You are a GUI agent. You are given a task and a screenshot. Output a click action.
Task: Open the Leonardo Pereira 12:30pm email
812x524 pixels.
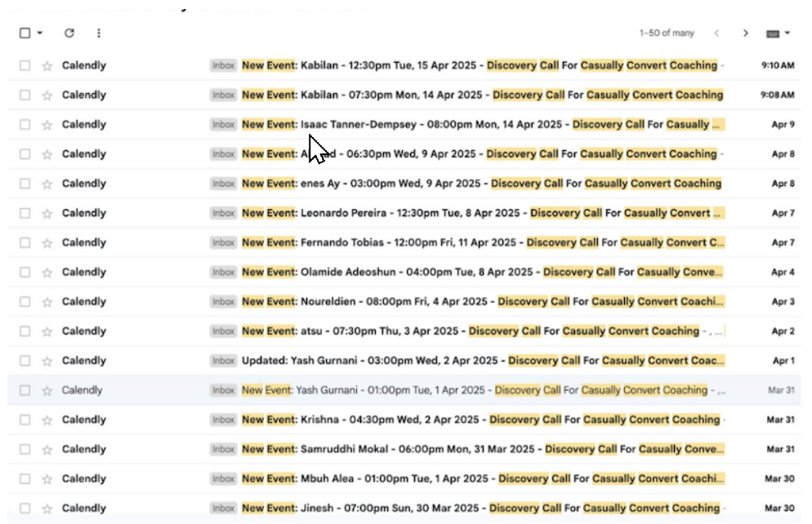tap(404, 213)
